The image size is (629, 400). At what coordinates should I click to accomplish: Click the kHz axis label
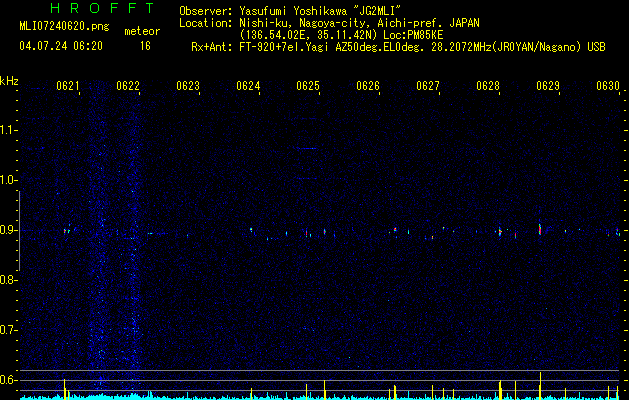click(x=9, y=81)
